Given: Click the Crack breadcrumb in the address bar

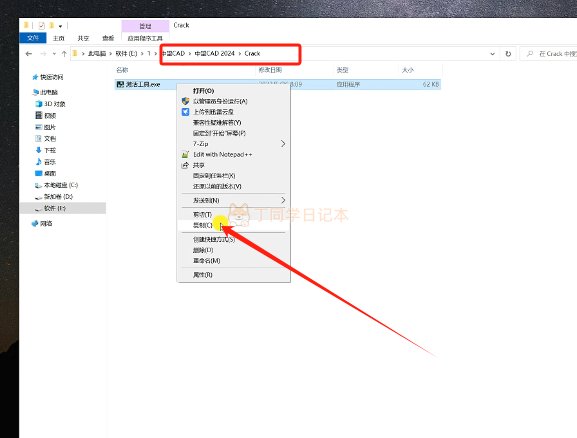Looking at the screenshot, I should tap(252, 54).
